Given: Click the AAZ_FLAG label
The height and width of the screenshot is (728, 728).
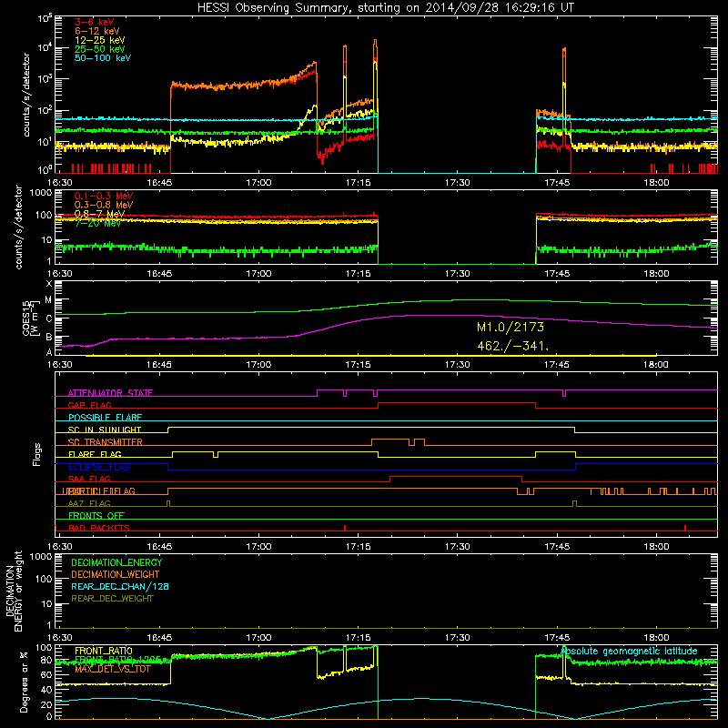Looking at the screenshot, I should [89, 503].
